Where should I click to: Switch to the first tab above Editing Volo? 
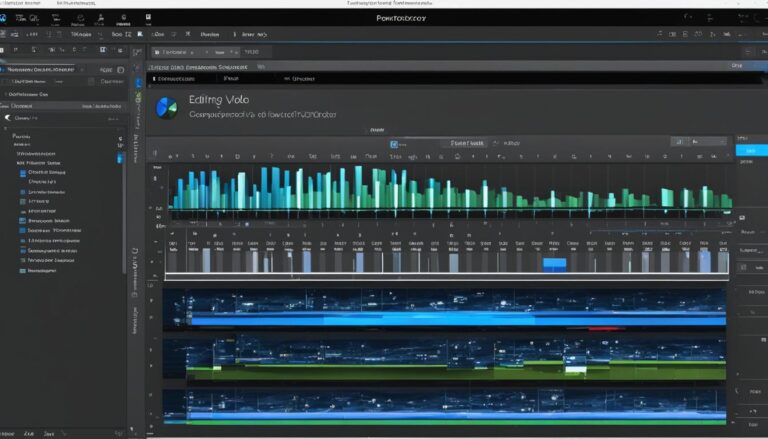178,77
